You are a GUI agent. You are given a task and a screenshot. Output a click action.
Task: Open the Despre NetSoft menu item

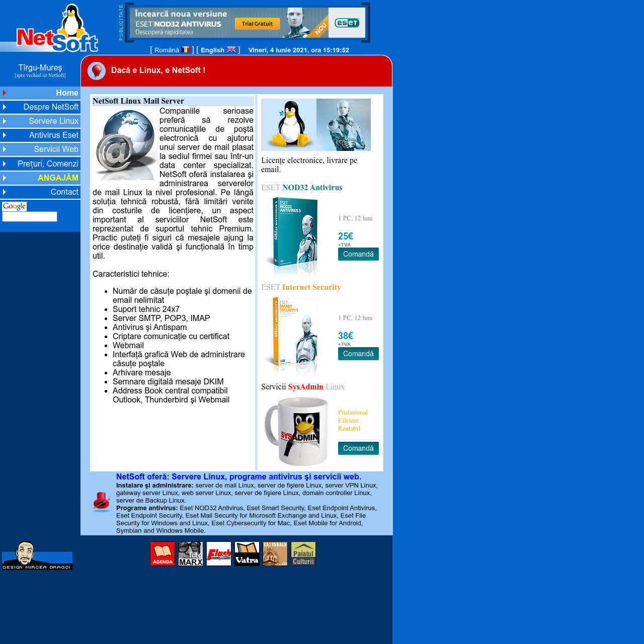(x=50, y=107)
